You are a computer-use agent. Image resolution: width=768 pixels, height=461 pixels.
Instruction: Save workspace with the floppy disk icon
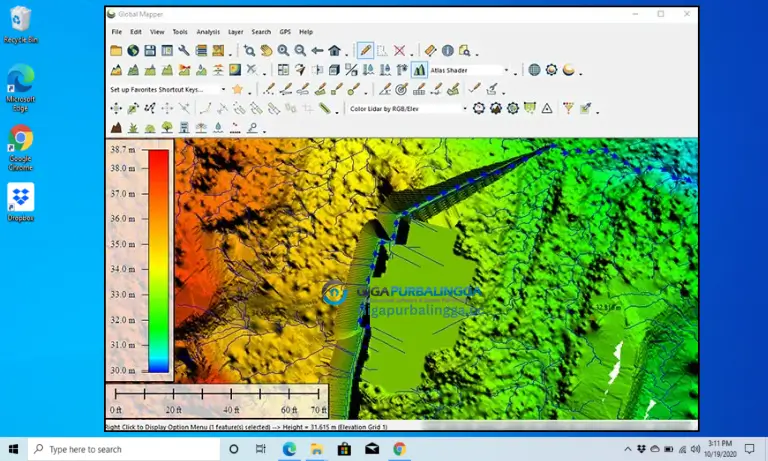click(150, 50)
